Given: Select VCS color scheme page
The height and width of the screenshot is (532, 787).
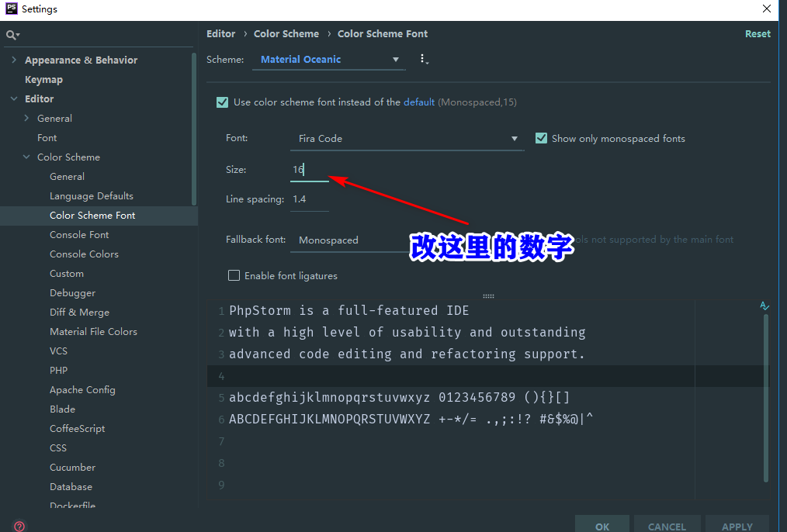Looking at the screenshot, I should 58,351.
